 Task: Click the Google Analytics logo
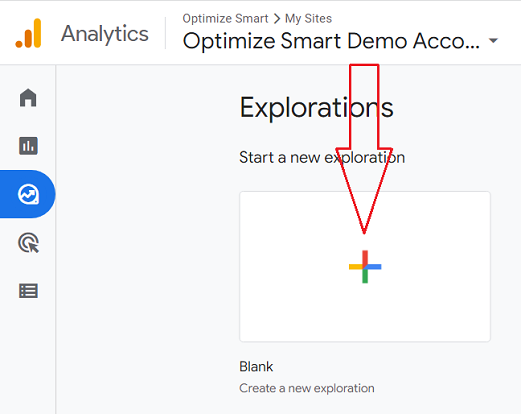(x=28, y=33)
